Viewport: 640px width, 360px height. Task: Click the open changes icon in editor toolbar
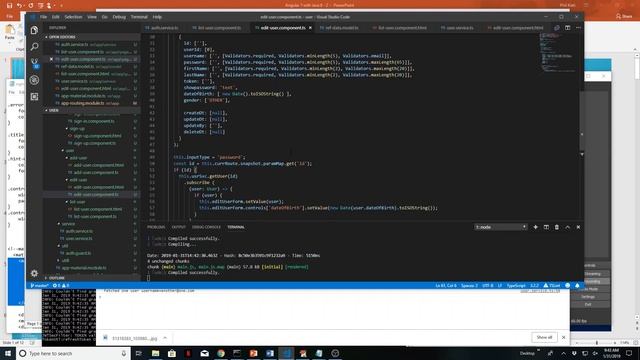pyautogui.click(x=557, y=28)
